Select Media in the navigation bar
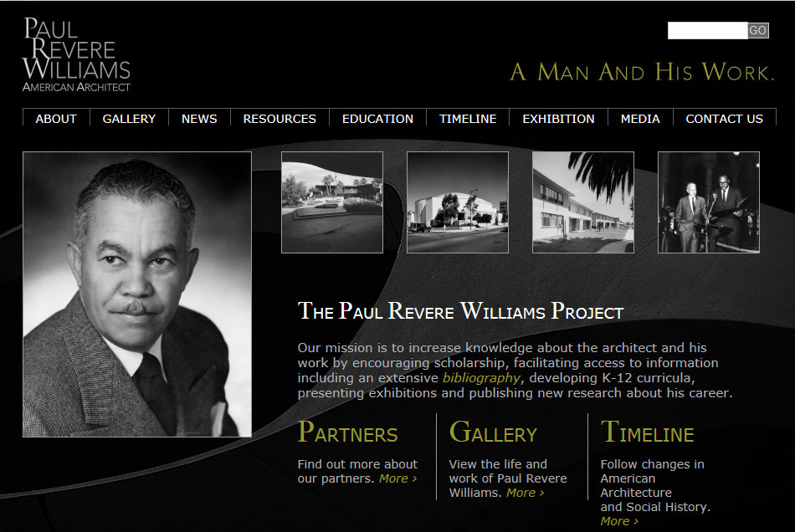The height and width of the screenshot is (532, 795). click(640, 119)
